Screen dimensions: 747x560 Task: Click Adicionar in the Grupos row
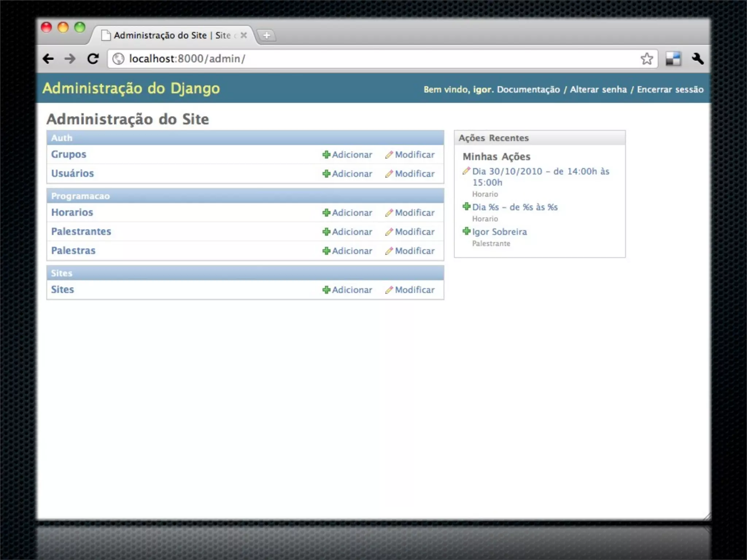(x=347, y=155)
